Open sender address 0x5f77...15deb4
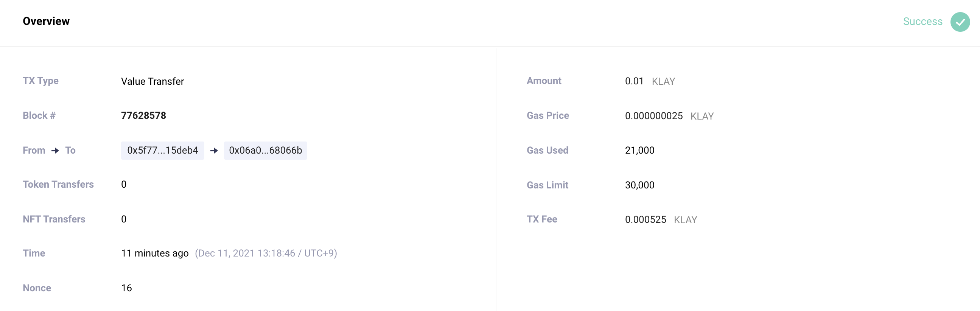Screen dimensions: 980x311 click(x=162, y=151)
